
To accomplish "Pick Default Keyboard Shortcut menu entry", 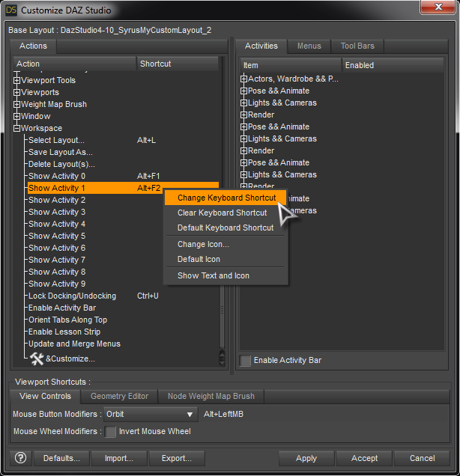I will coord(226,228).
